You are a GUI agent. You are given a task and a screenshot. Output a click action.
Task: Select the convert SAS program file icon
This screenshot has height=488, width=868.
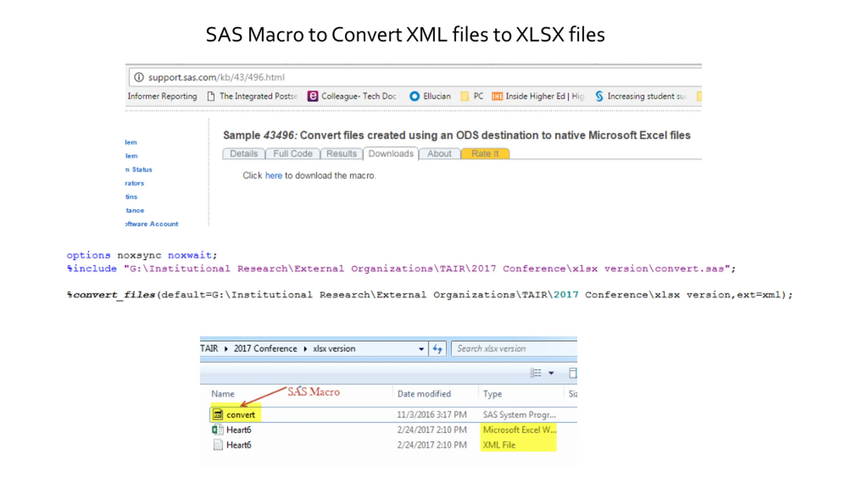[x=218, y=414]
